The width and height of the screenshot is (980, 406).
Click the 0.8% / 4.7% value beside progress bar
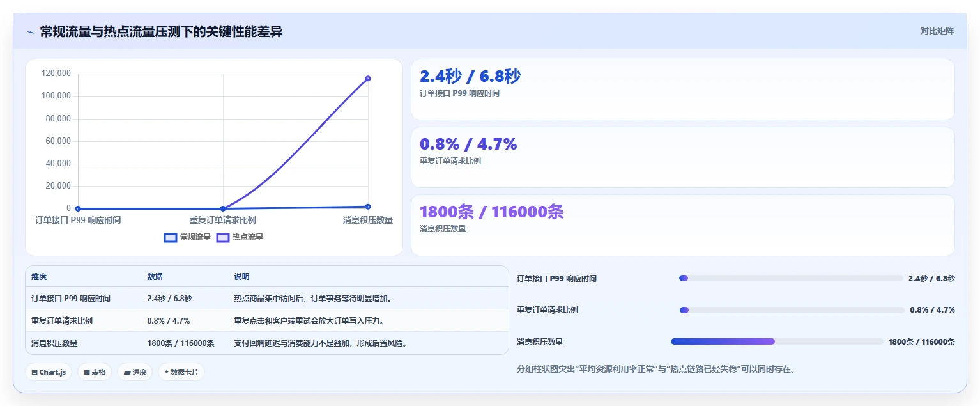pos(933,310)
